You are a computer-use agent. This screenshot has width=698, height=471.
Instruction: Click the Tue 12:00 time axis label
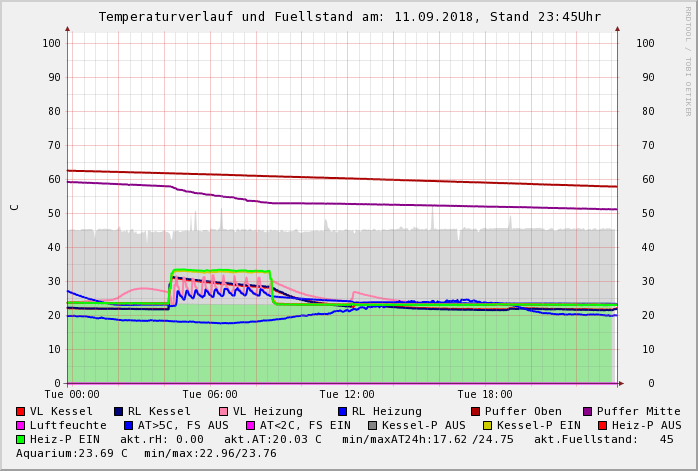coord(347,395)
